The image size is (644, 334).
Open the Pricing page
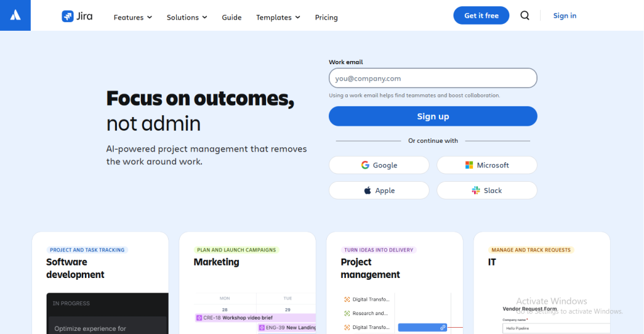(x=326, y=18)
